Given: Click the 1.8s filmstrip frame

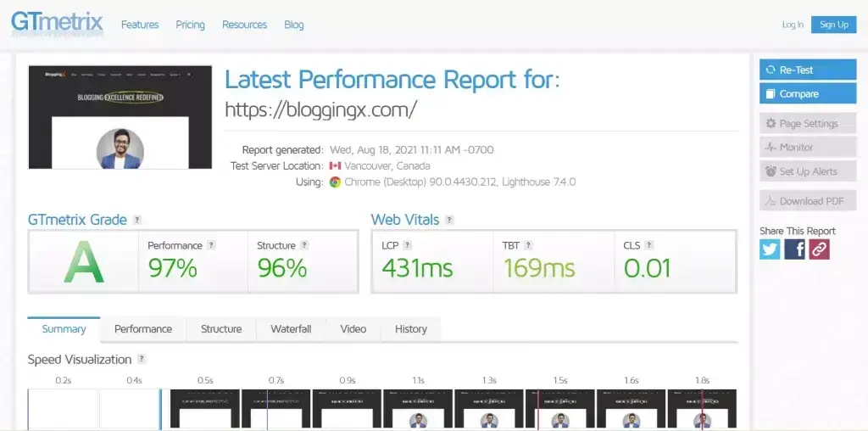Looking at the screenshot, I should click(x=702, y=409).
